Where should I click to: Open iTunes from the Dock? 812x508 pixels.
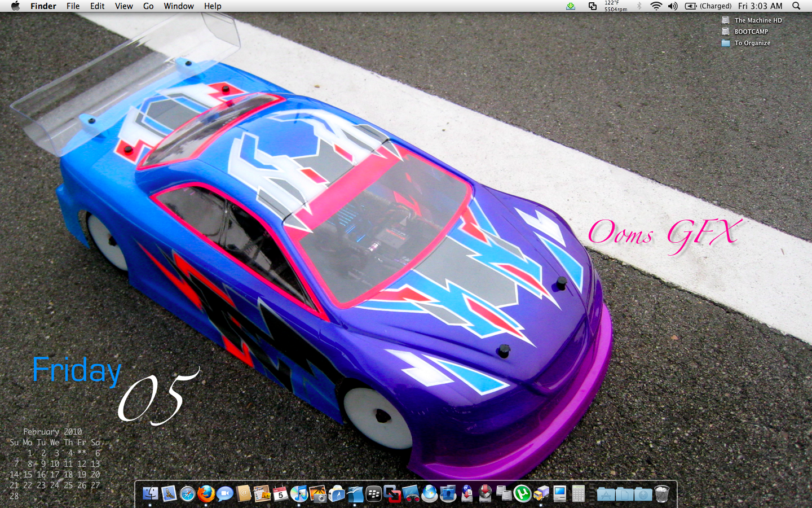point(299,494)
